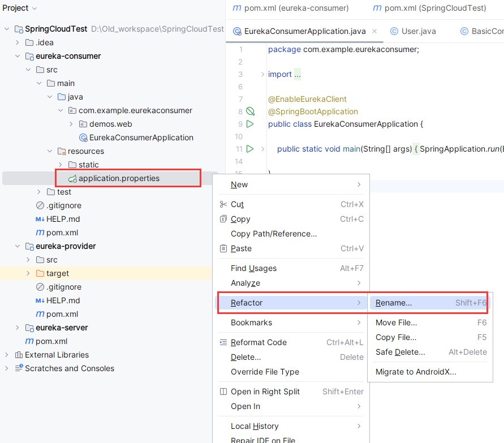Image resolution: width=504 pixels, height=443 pixels.
Task: Expand Scratches and Consoles node
Action: [x=7, y=368]
